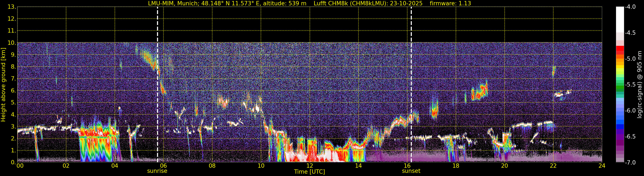Click the sunset dashed vertical line

411,85
